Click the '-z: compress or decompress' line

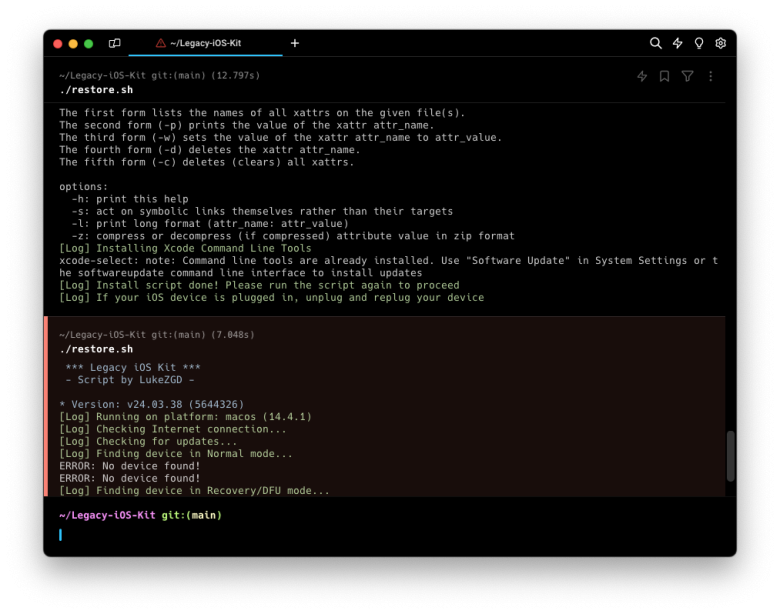click(x=293, y=236)
